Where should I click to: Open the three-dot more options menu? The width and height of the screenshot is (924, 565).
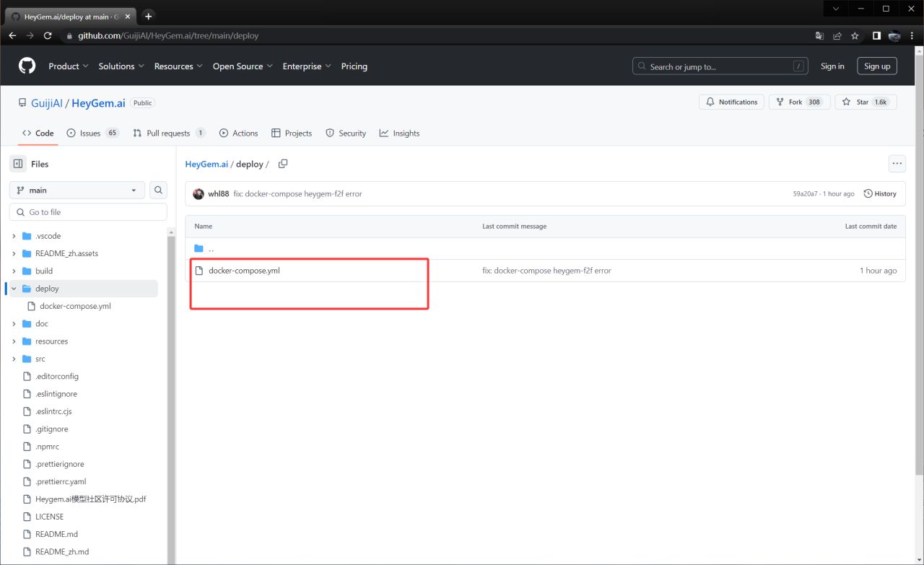pos(897,164)
